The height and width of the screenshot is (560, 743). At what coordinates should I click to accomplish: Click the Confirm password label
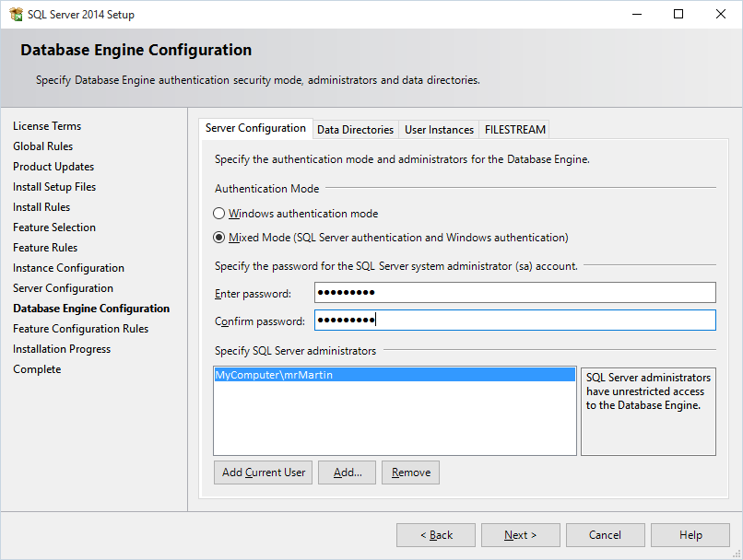point(260,321)
